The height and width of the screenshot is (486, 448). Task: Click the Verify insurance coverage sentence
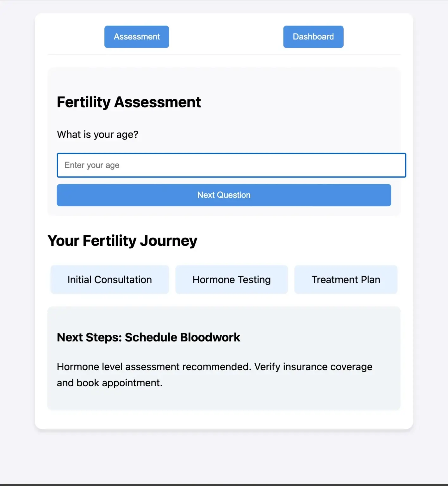click(313, 367)
